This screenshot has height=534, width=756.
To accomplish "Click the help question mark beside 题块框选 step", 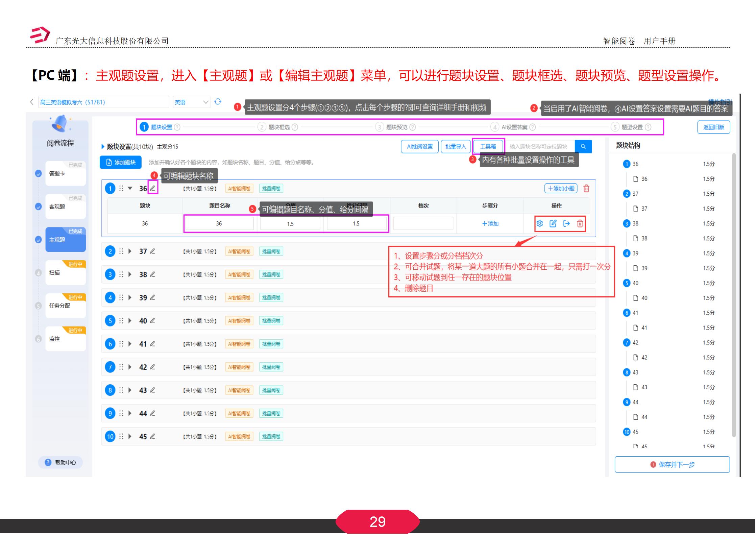I will (294, 127).
